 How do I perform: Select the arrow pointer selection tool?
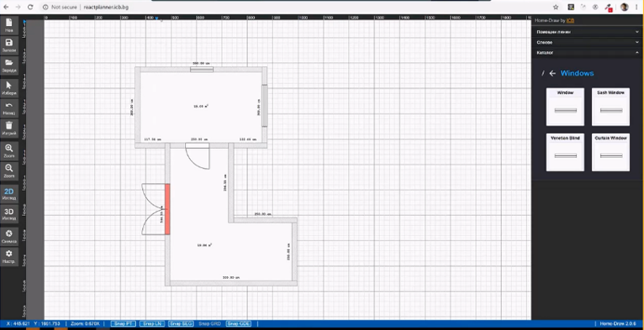[9, 88]
